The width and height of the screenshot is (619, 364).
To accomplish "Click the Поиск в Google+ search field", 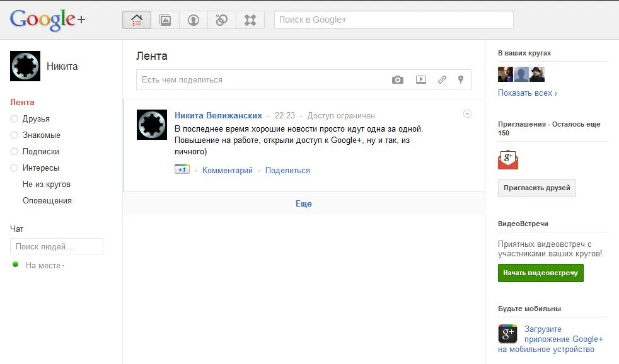I will (x=394, y=20).
